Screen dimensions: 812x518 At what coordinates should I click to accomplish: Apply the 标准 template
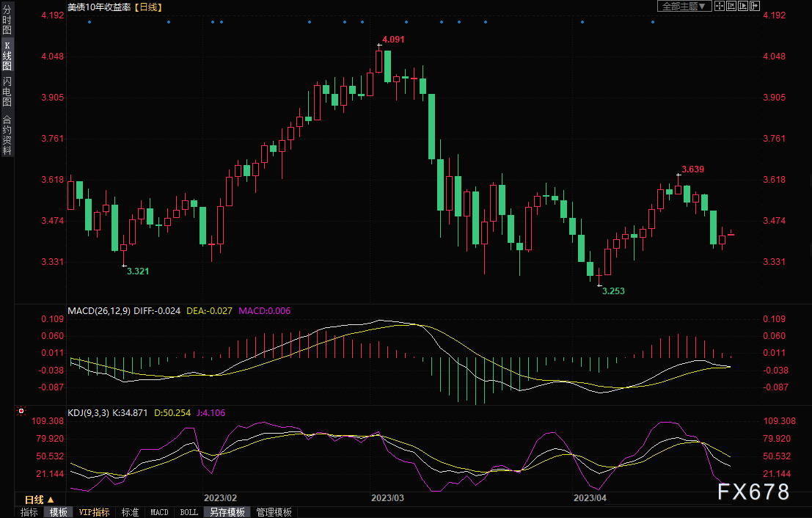coord(130,512)
